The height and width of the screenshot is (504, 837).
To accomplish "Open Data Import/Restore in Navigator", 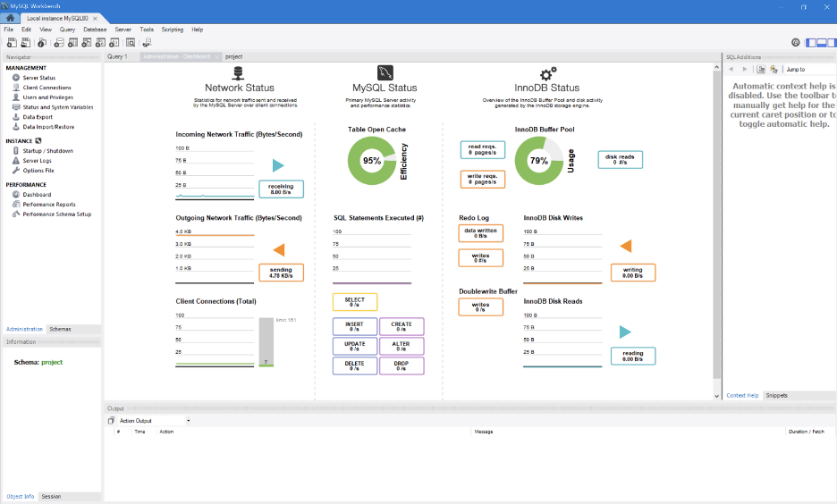I will [48, 127].
